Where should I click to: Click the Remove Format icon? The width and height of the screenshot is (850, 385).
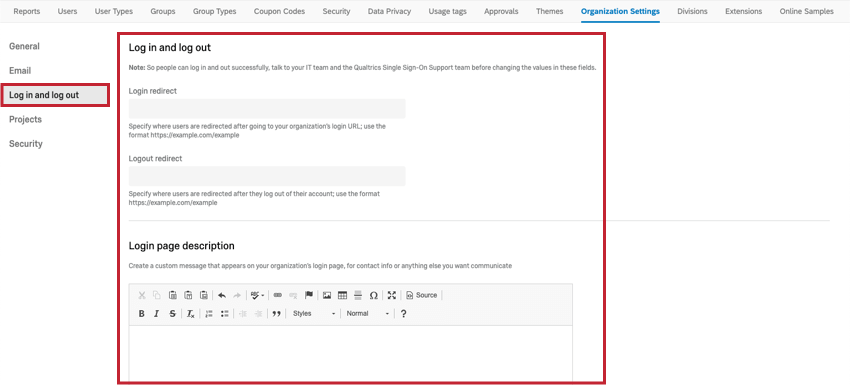[x=190, y=313]
